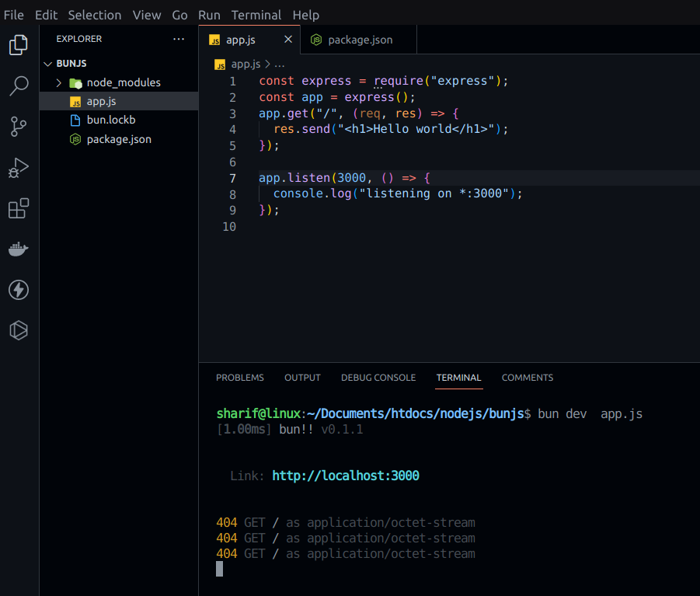Switch to the PROBLEMS panel tab
The image size is (700, 596).
[240, 378]
